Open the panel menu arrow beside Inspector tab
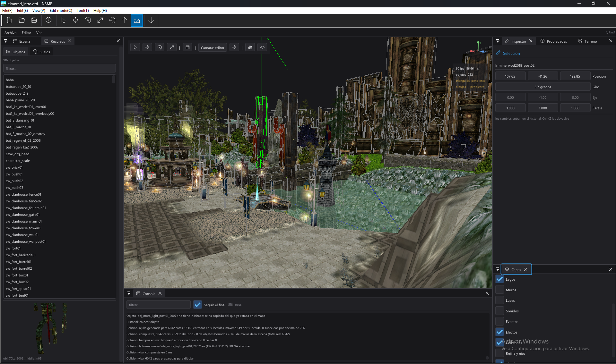The width and height of the screenshot is (616, 364). coord(498,41)
